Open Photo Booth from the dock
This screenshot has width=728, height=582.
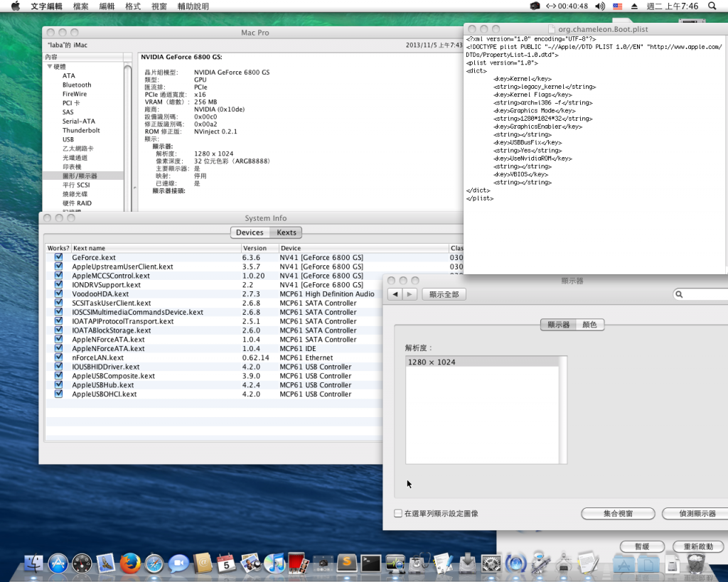[x=299, y=563]
